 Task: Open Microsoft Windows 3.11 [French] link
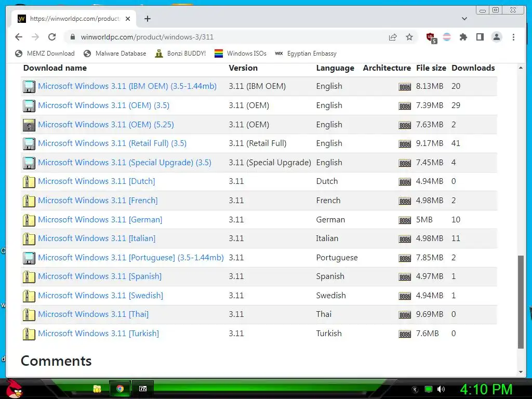click(x=98, y=201)
